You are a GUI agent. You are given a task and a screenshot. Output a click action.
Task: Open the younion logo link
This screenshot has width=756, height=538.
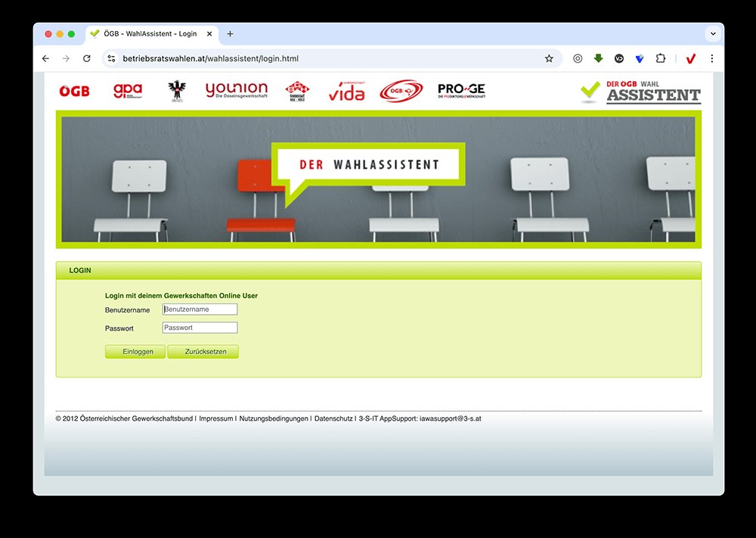235,90
